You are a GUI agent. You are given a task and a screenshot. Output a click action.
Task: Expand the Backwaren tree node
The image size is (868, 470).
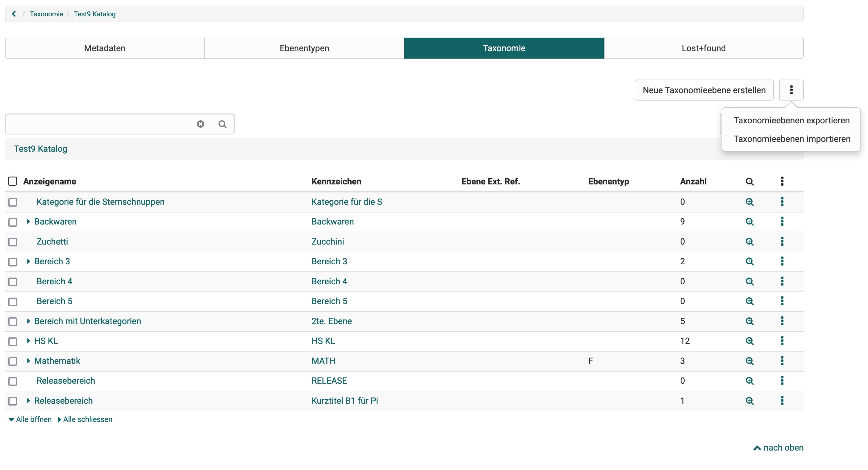(28, 221)
